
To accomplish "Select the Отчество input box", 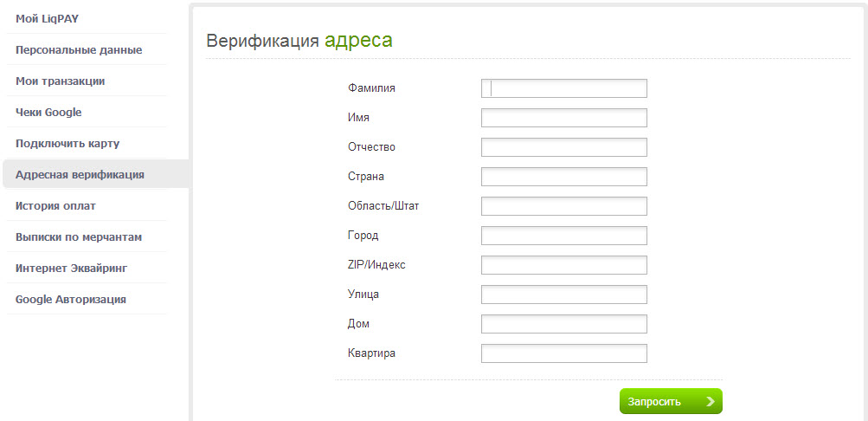I will tap(564, 147).
